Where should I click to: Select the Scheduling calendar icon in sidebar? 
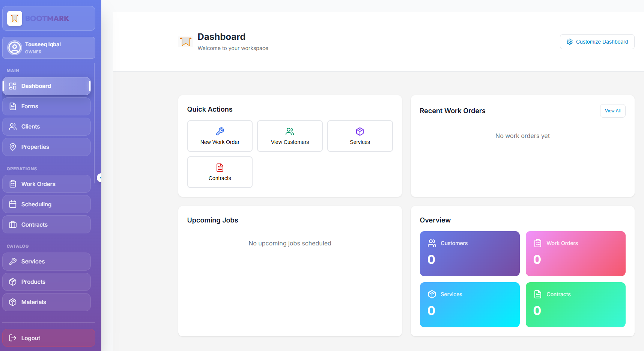(12, 204)
